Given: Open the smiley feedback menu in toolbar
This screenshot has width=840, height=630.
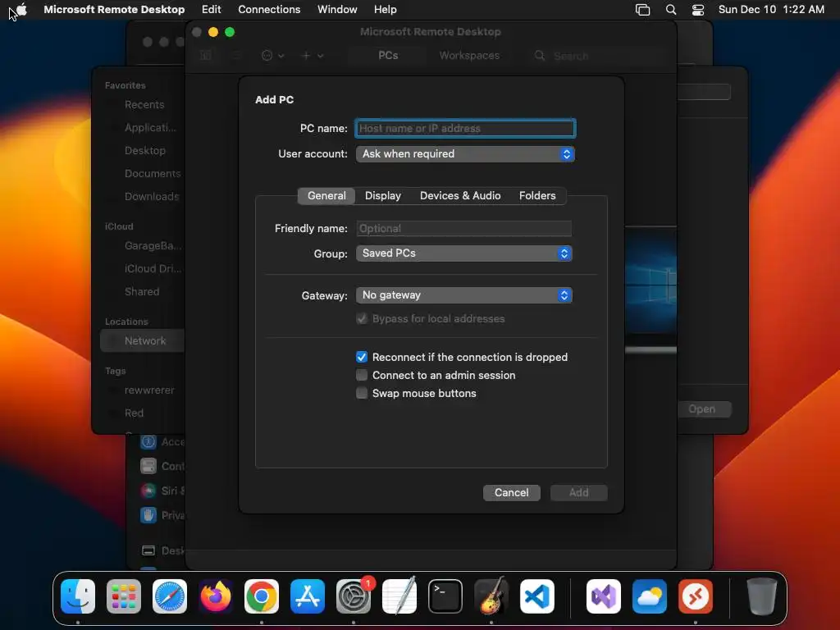Looking at the screenshot, I should 272,55.
